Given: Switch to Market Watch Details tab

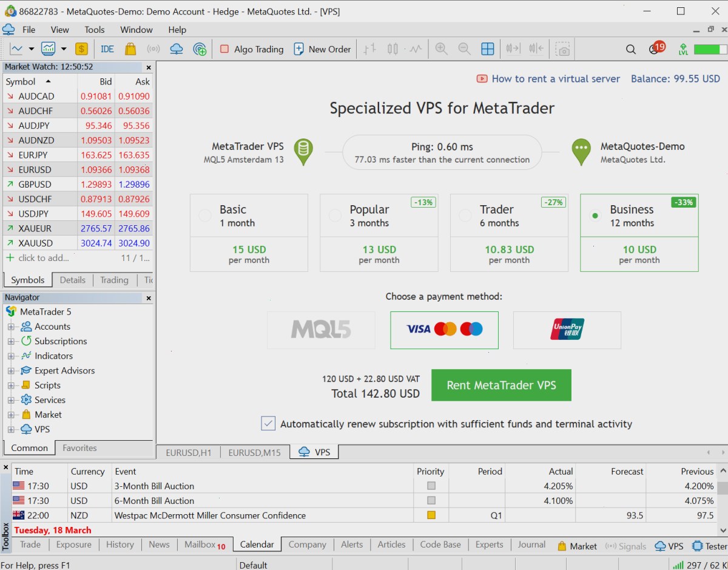Looking at the screenshot, I should pos(72,280).
